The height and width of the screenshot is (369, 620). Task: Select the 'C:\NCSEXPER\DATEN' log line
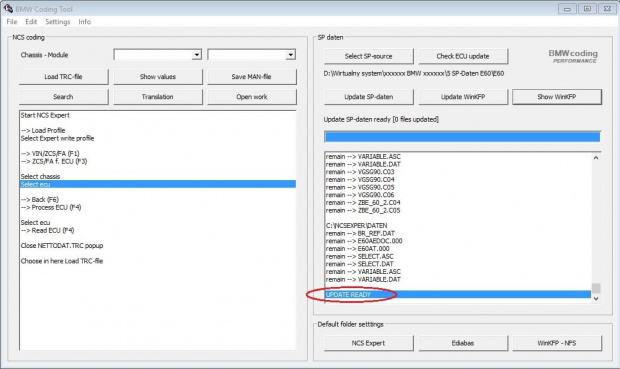click(x=357, y=226)
